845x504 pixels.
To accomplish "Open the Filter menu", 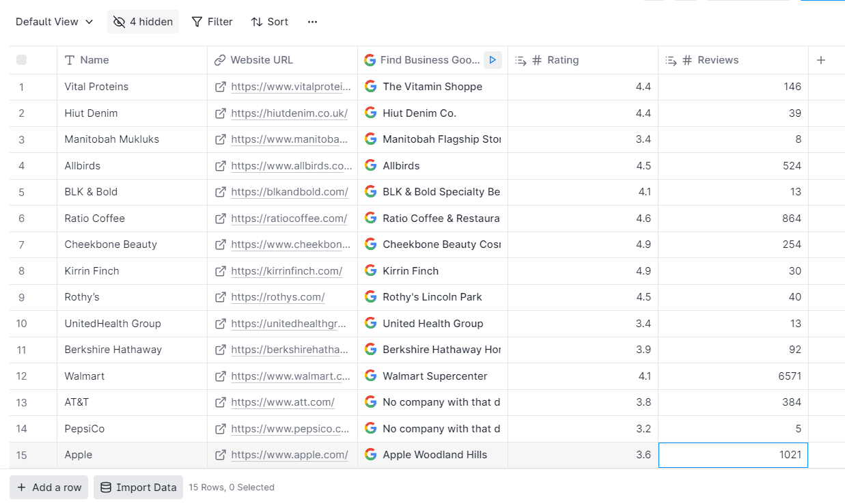I will [212, 22].
